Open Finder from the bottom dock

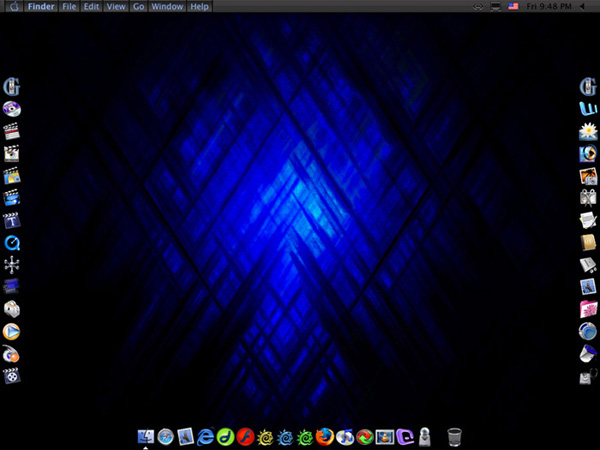coord(146,436)
